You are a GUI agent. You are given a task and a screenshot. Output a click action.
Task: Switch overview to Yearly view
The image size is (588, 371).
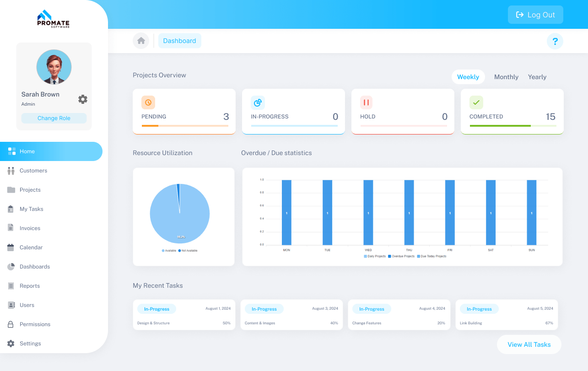537,77
